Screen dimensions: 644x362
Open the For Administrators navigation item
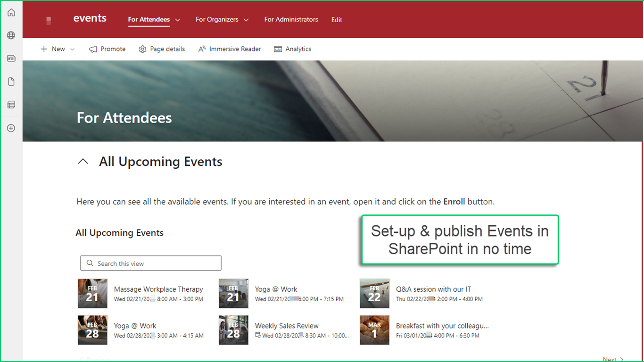click(291, 19)
